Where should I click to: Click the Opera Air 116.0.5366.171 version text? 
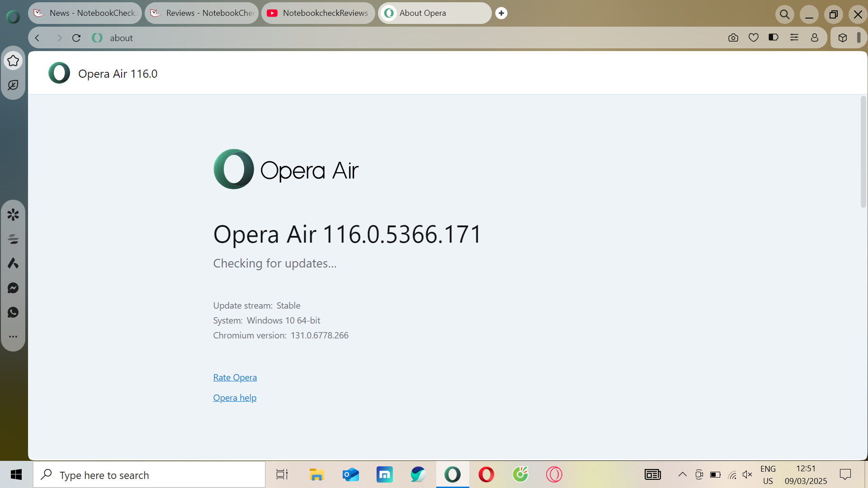pos(347,235)
